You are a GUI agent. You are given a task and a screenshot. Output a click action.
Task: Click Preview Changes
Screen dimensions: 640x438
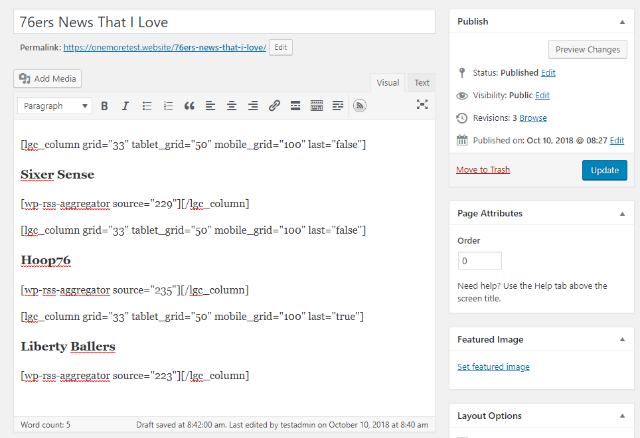[x=587, y=50]
